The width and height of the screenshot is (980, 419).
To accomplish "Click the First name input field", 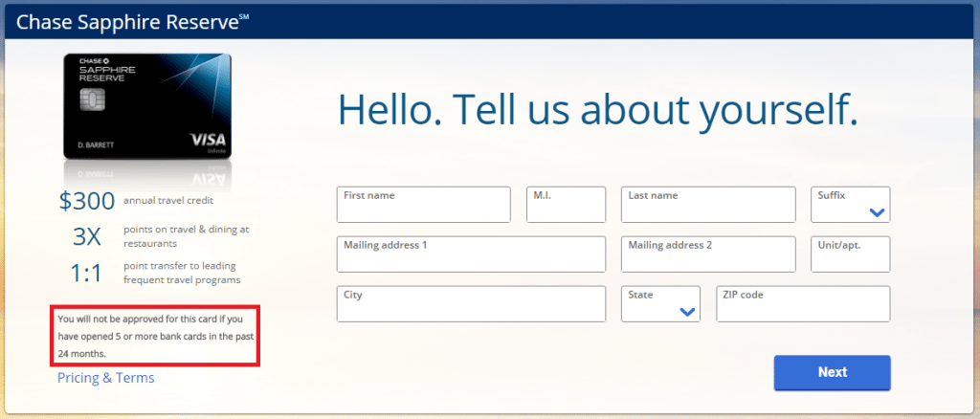I will pos(423,204).
